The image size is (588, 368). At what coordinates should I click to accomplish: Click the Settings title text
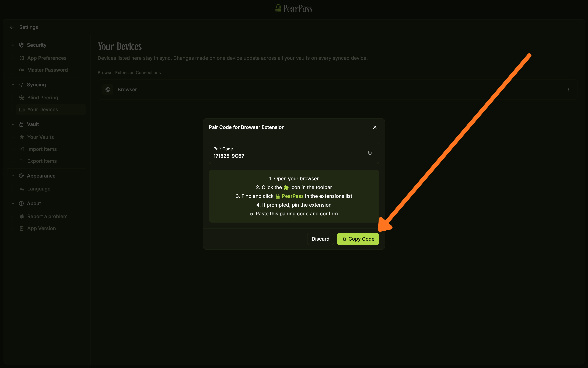pyautogui.click(x=29, y=27)
